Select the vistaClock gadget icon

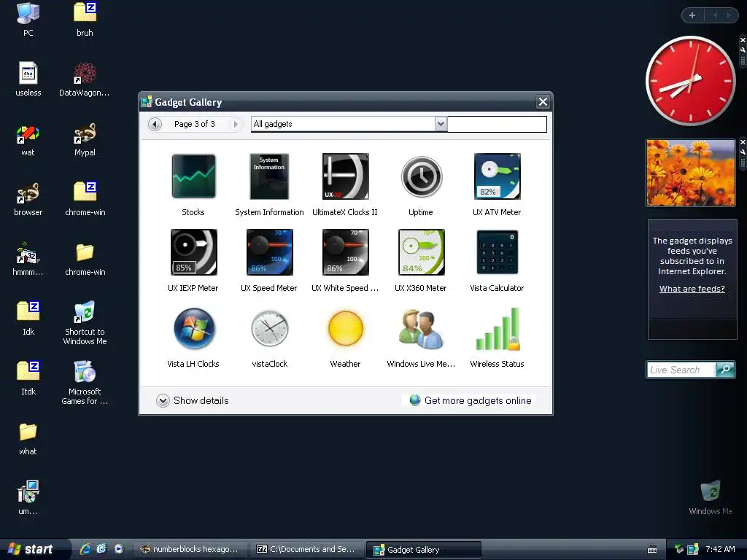(x=269, y=328)
